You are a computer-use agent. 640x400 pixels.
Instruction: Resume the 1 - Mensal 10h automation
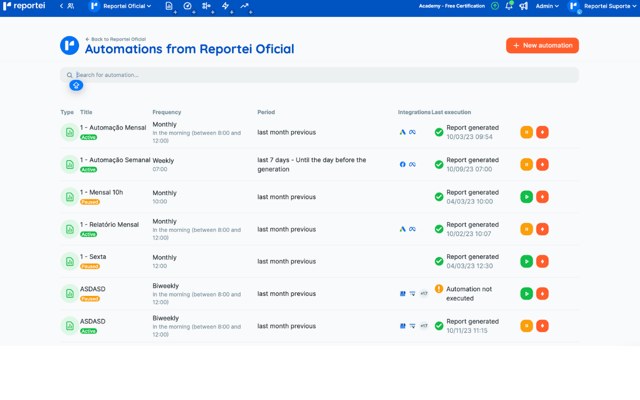click(x=527, y=197)
